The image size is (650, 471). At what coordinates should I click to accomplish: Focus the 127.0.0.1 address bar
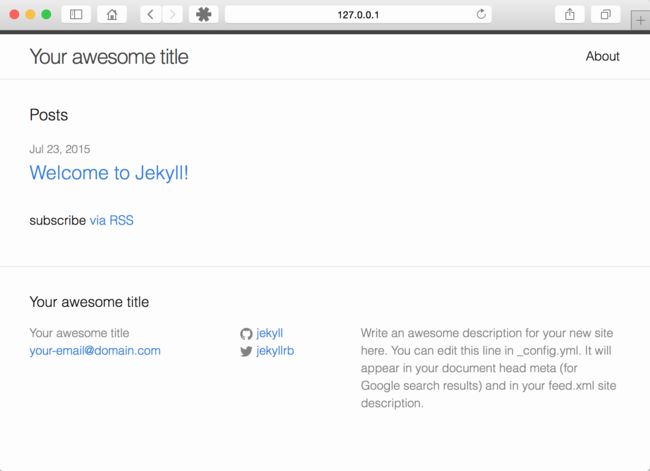pos(358,15)
